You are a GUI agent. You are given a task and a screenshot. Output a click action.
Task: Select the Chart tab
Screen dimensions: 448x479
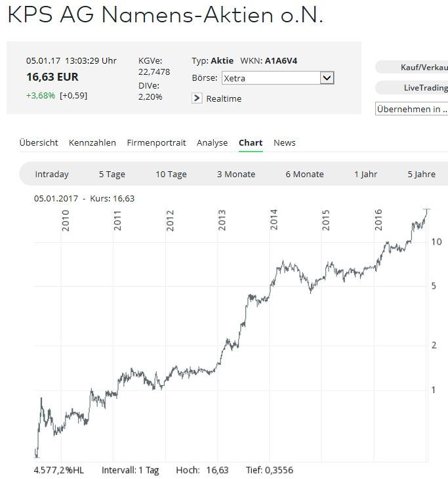coord(251,142)
